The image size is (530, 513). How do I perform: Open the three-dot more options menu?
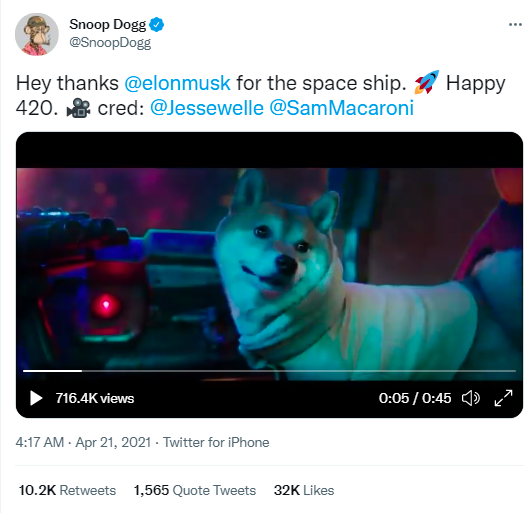[515, 25]
